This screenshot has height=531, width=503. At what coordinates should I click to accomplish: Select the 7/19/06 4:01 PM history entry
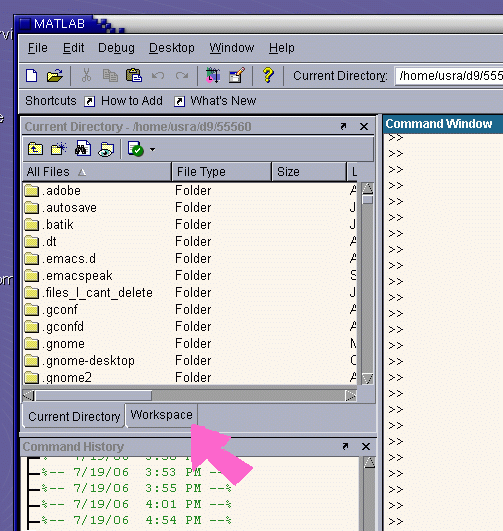pyautogui.click(x=136, y=504)
